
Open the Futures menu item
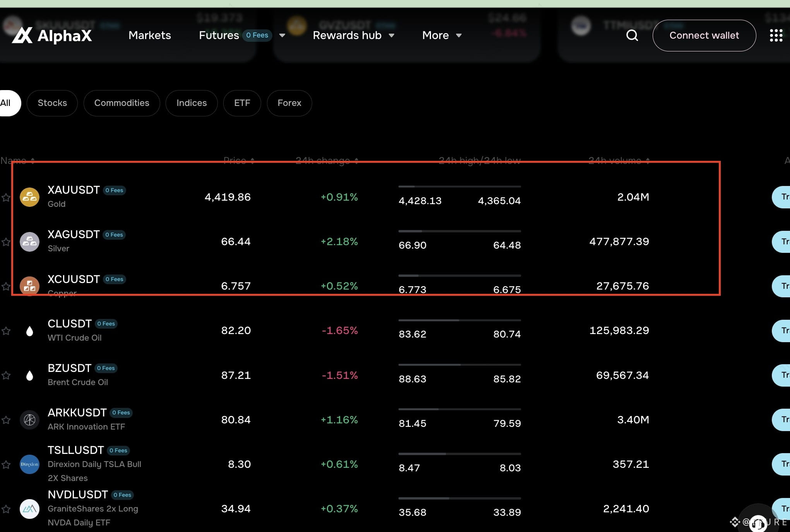219,36
